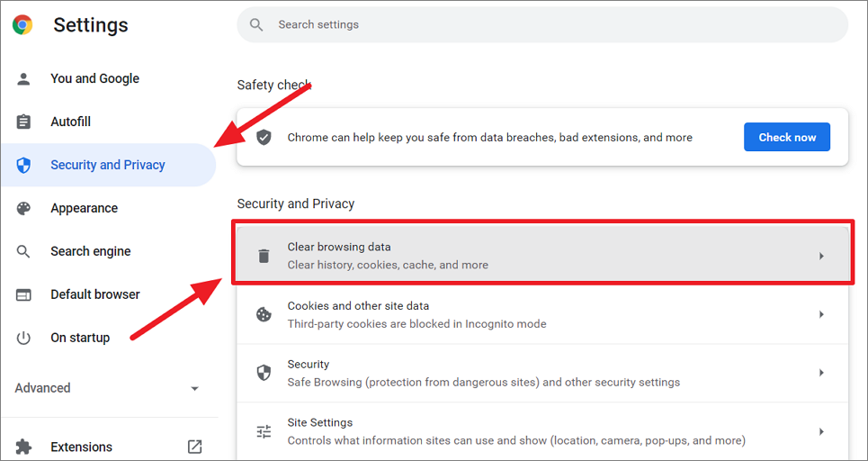The width and height of the screenshot is (868, 461).
Task: Open On startup settings
Action: 80,338
